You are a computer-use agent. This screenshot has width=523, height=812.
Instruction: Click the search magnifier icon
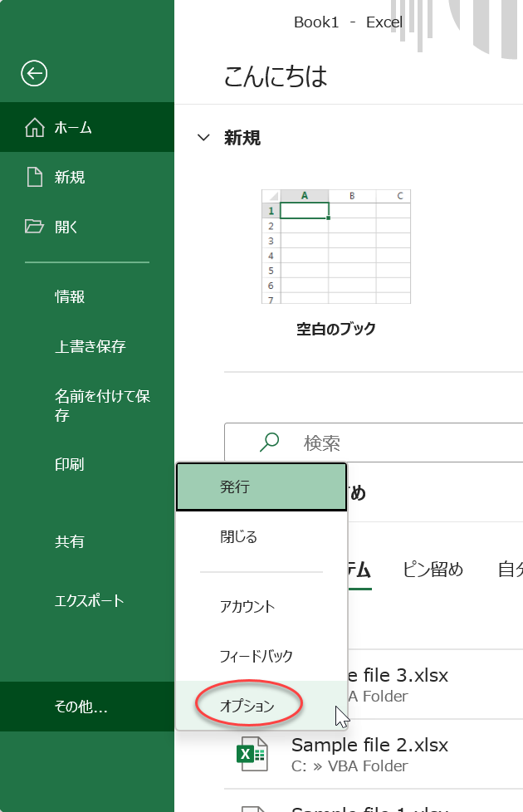269,443
